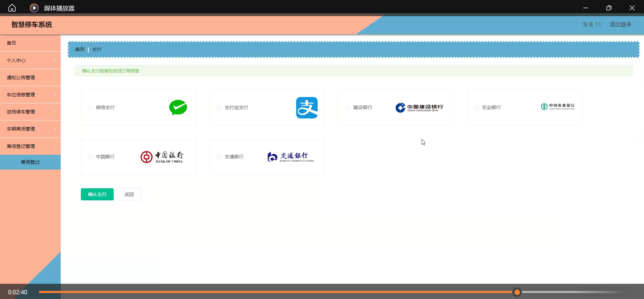Click the WeChat Pay green logo

pos(178,107)
